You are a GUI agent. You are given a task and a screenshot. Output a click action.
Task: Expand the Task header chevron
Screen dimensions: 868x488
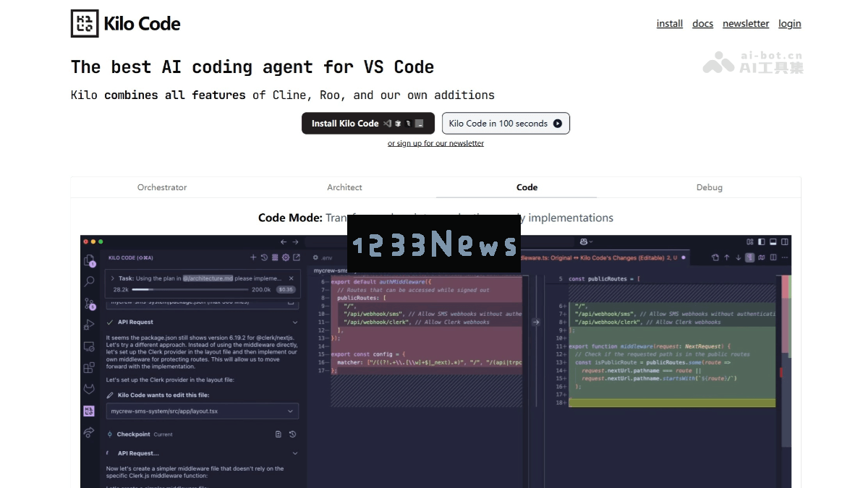(113, 278)
